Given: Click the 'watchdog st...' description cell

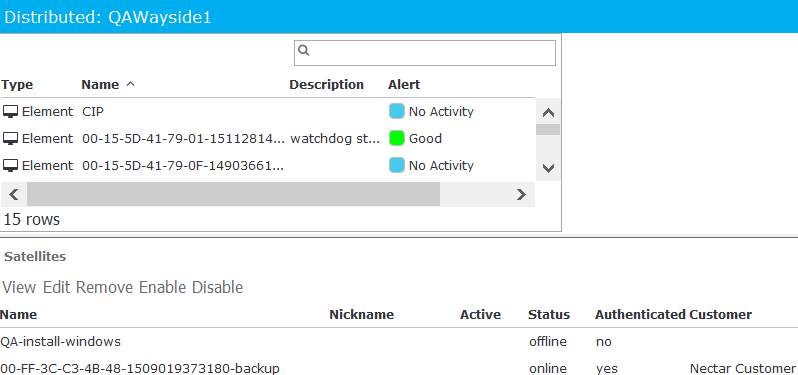Looking at the screenshot, I should pos(335,138).
